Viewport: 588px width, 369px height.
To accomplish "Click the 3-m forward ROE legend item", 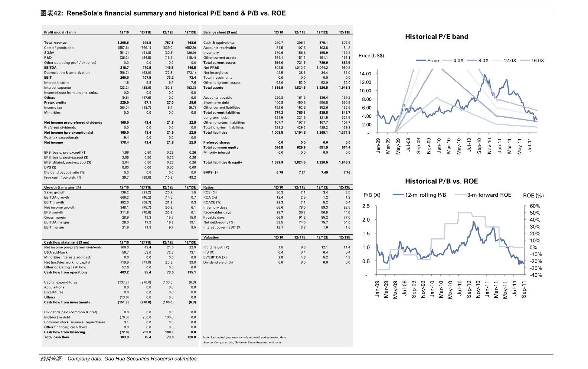I will 483,195.
